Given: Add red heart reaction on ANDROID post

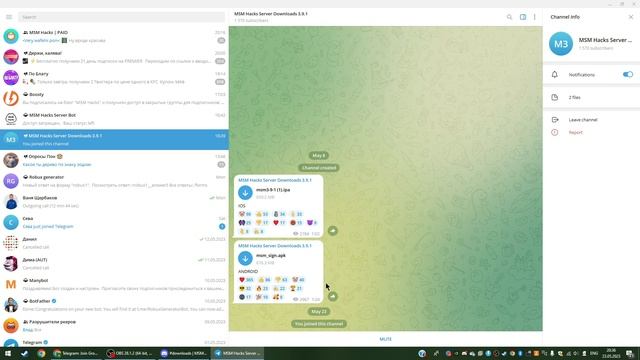Looking at the screenshot, I should coord(246,280).
